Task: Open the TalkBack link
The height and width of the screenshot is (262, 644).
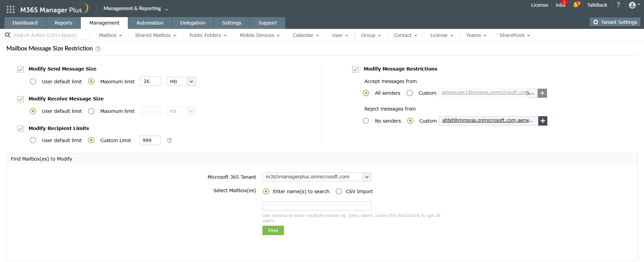Action: (597, 5)
